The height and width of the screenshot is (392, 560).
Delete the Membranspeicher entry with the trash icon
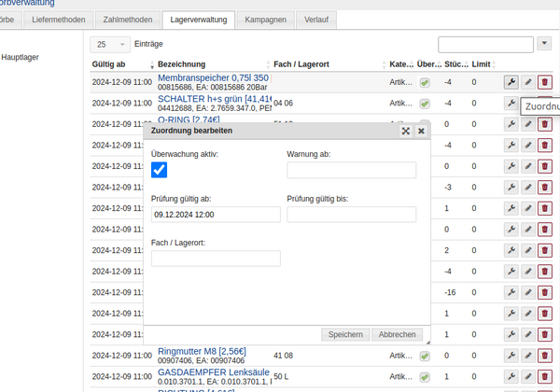click(x=545, y=82)
